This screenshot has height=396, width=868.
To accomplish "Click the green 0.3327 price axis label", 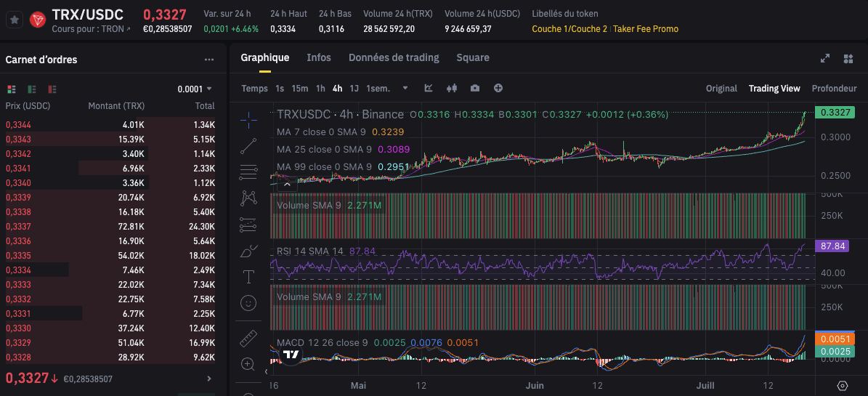I will [x=835, y=113].
